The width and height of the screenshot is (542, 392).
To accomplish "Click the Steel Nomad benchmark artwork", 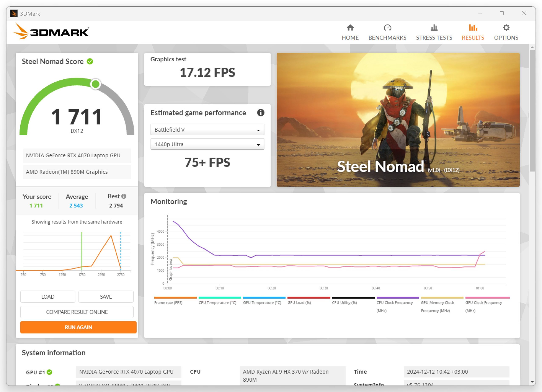I will (x=398, y=120).
